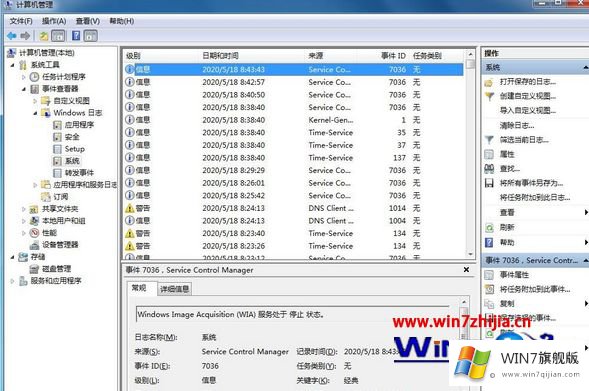The image size is (589, 391).
Task: Sort by the 任务类别 column header
Action: tap(427, 56)
